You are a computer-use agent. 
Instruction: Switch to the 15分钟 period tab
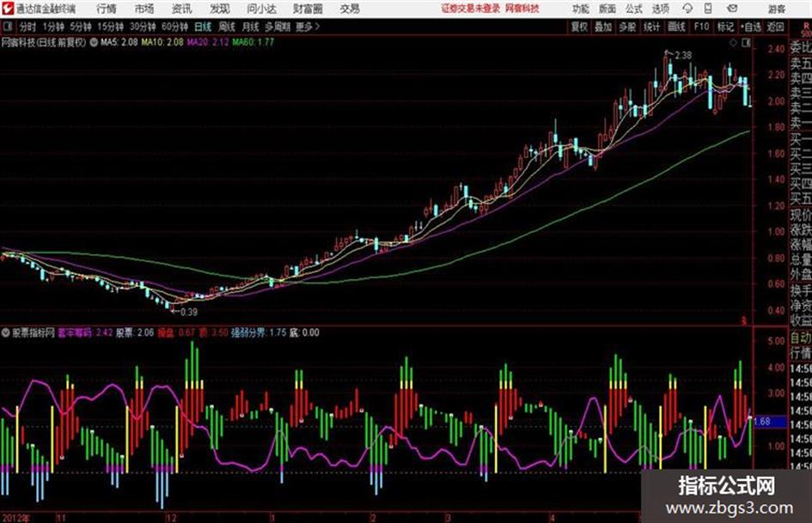110,27
